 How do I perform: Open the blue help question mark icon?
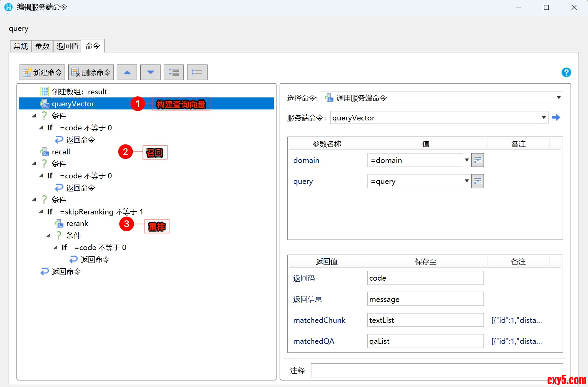coord(566,72)
